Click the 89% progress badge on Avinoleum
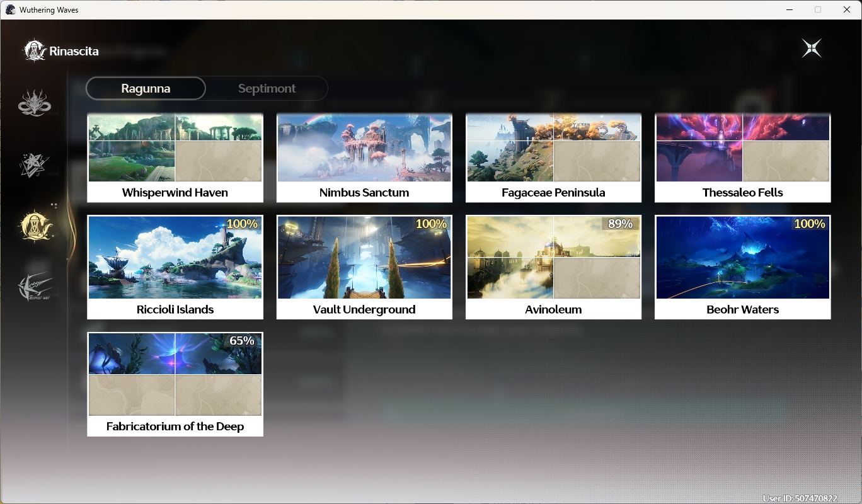 pos(620,224)
